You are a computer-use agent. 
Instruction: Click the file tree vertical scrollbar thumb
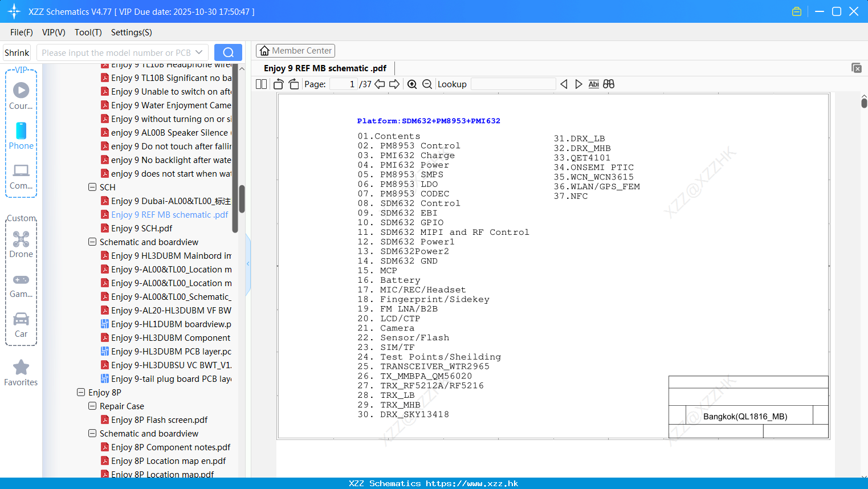click(x=242, y=199)
